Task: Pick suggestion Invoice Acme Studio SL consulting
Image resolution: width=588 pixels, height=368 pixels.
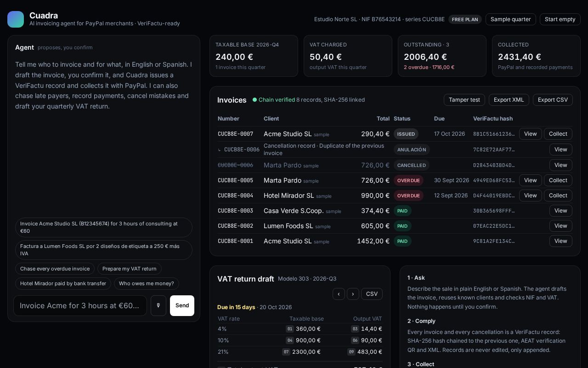Action: click(104, 227)
